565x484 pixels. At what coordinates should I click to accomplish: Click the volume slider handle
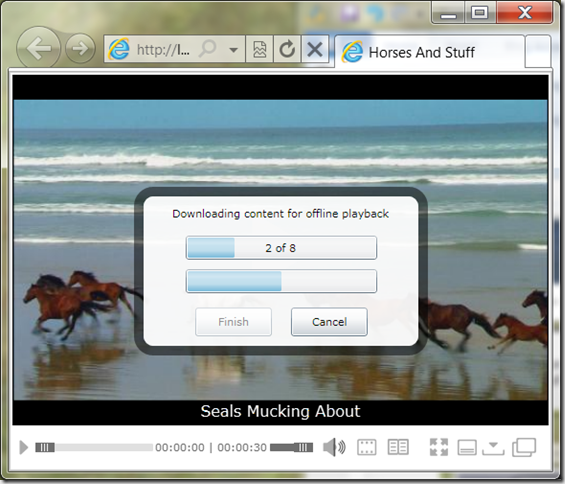(x=303, y=448)
